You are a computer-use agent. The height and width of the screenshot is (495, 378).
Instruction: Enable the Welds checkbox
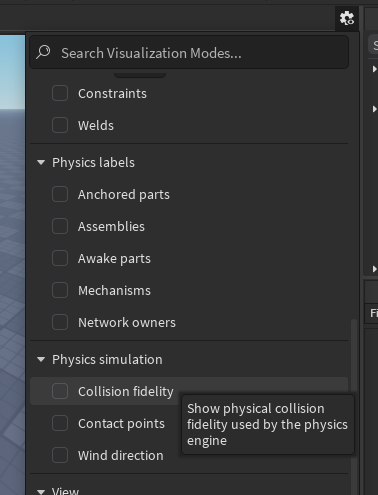[60, 125]
